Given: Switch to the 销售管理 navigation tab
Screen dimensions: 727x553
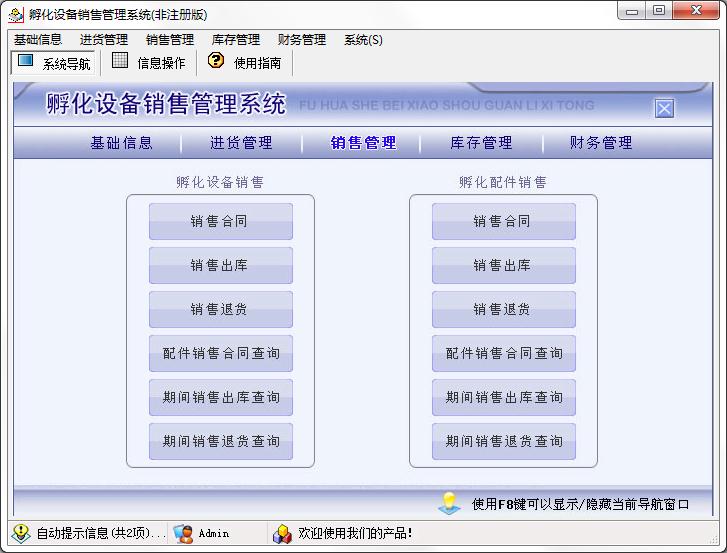Looking at the screenshot, I should pyautogui.click(x=364, y=143).
